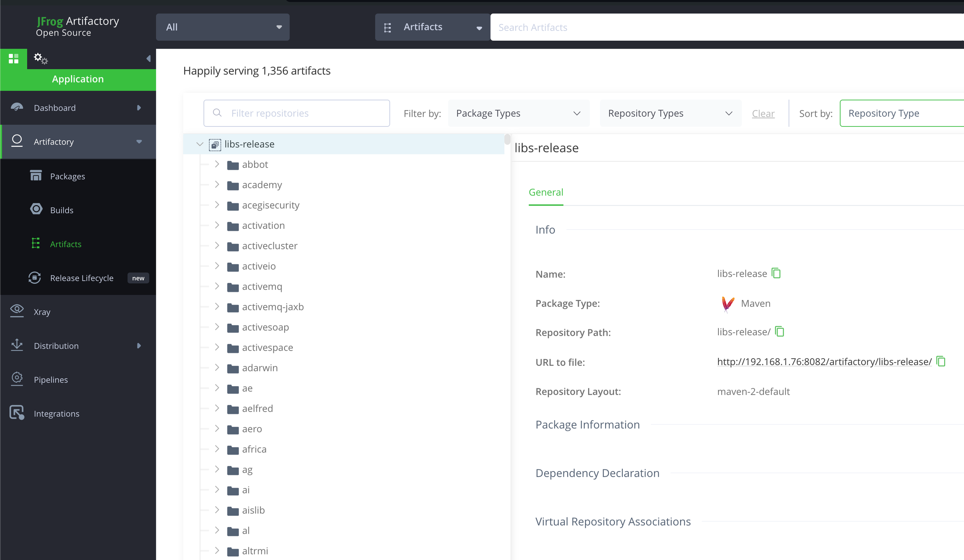Image resolution: width=964 pixels, height=560 pixels.
Task: Open the Repository Types dropdown
Action: click(x=670, y=113)
